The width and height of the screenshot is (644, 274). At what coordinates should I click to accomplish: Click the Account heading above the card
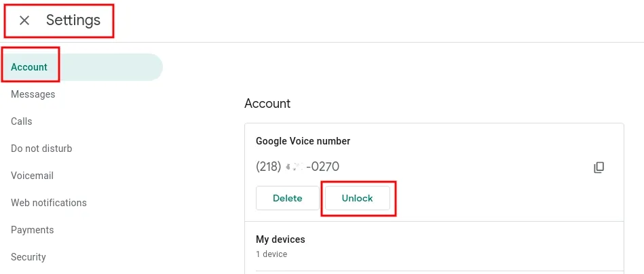(267, 103)
